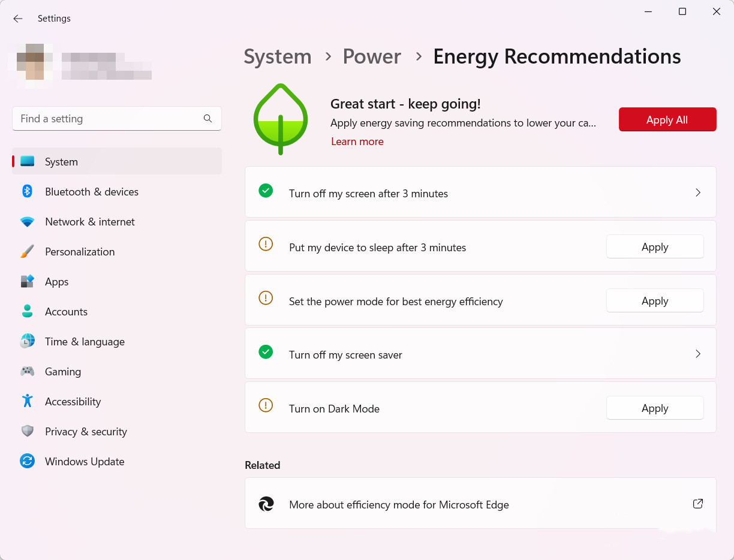The image size is (734, 560).
Task: Open the Learn more link
Action: point(357,141)
